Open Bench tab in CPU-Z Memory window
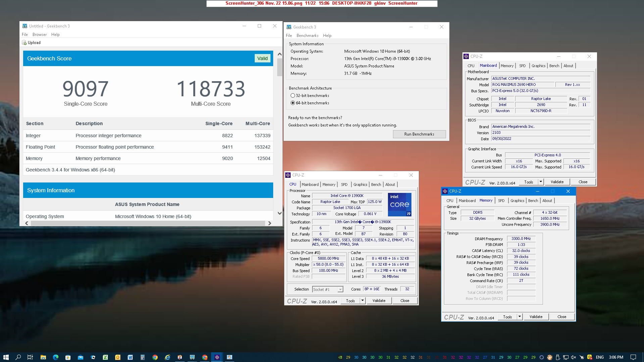This screenshot has height=362, width=644. pyautogui.click(x=533, y=201)
